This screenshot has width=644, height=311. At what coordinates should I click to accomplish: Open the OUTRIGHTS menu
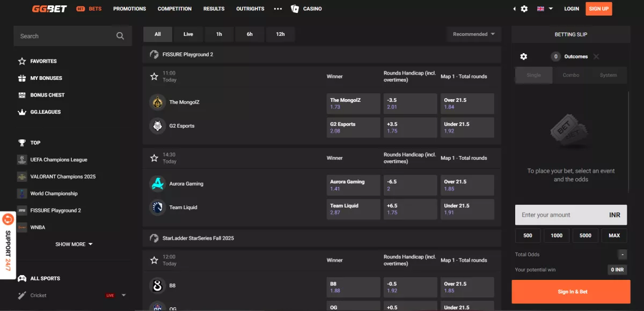pos(250,9)
